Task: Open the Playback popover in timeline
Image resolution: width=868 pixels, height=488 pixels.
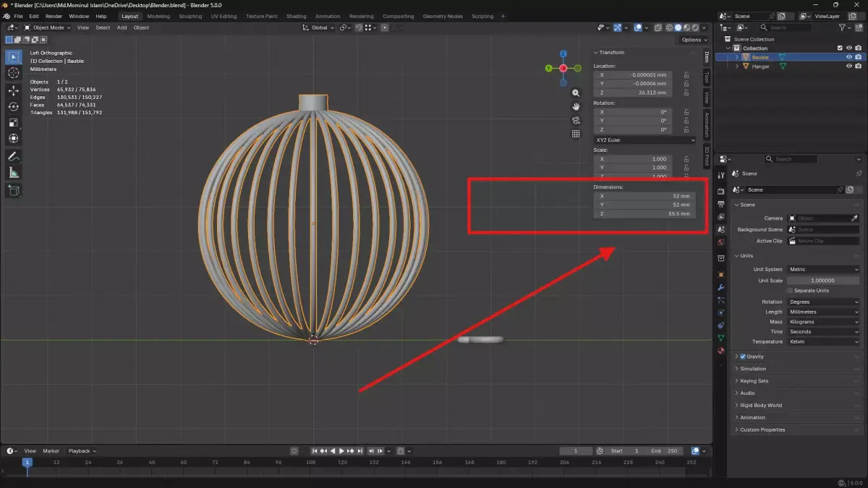Action: click(x=81, y=451)
